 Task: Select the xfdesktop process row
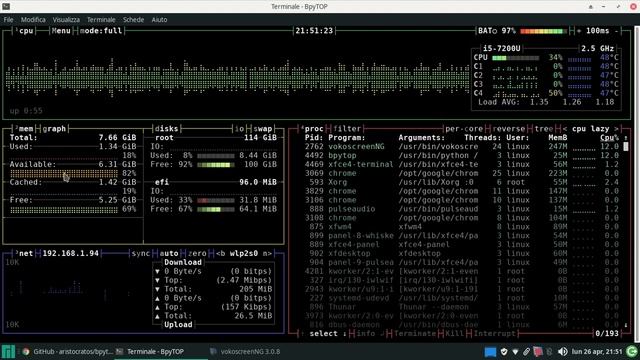coord(461,253)
